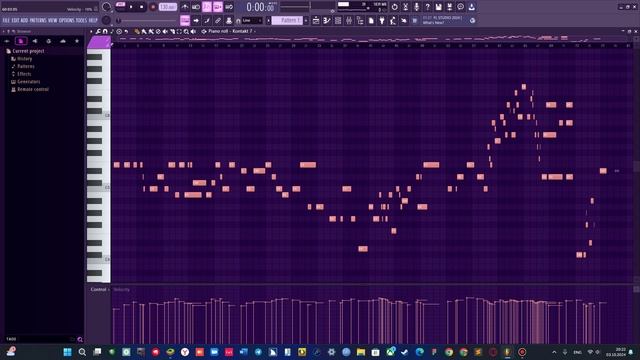Toggle wait for input to start playing
640x360 pixels.
point(196,7)
